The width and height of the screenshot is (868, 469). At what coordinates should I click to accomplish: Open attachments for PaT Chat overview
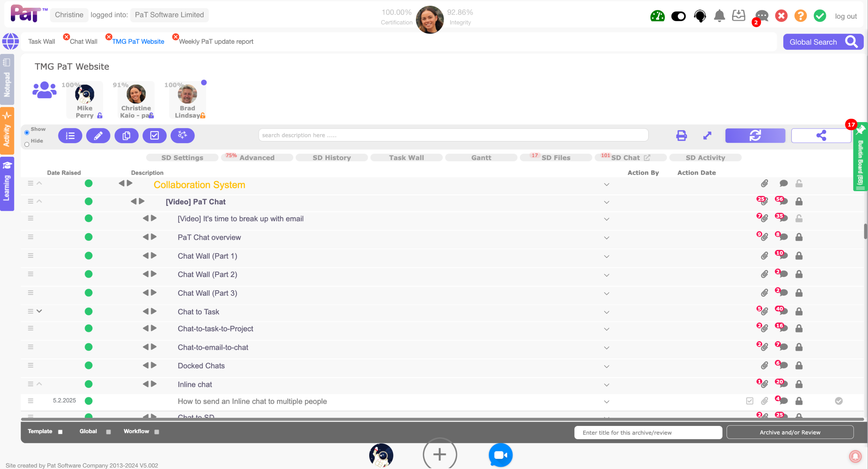[764, 237]
